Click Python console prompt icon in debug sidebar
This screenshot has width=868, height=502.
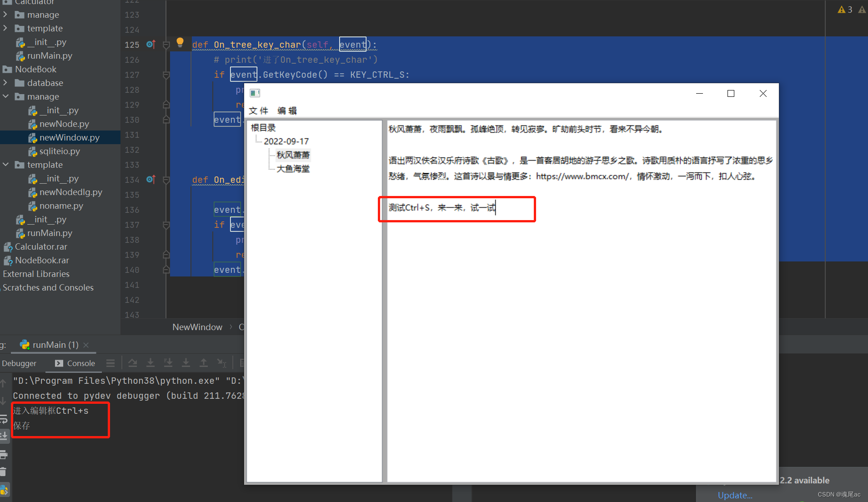(4, 490)
